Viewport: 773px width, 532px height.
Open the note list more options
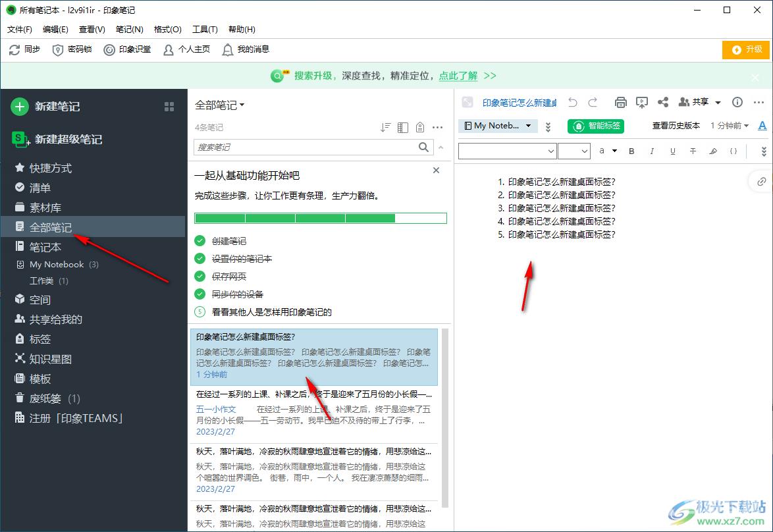pos(437,128)
